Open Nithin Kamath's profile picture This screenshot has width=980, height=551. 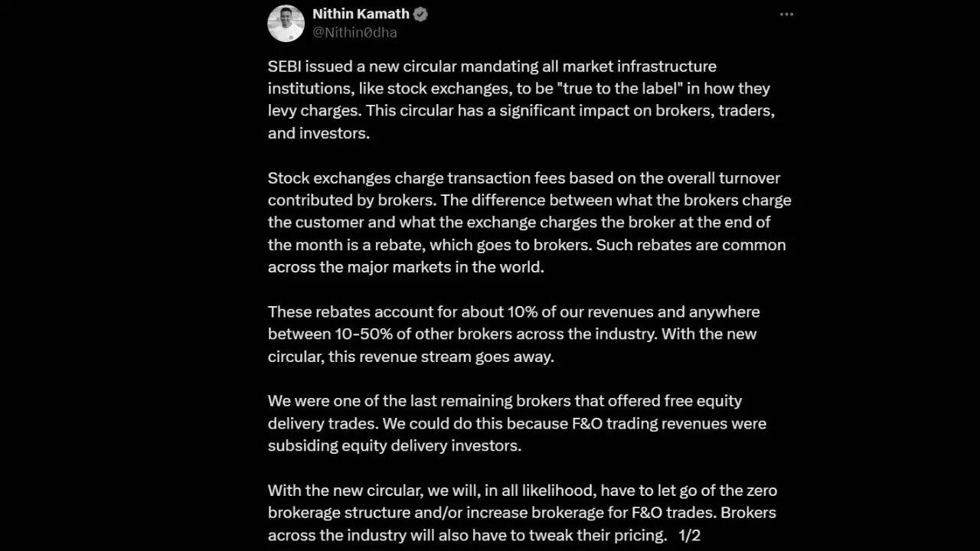[x=286, y=23]
